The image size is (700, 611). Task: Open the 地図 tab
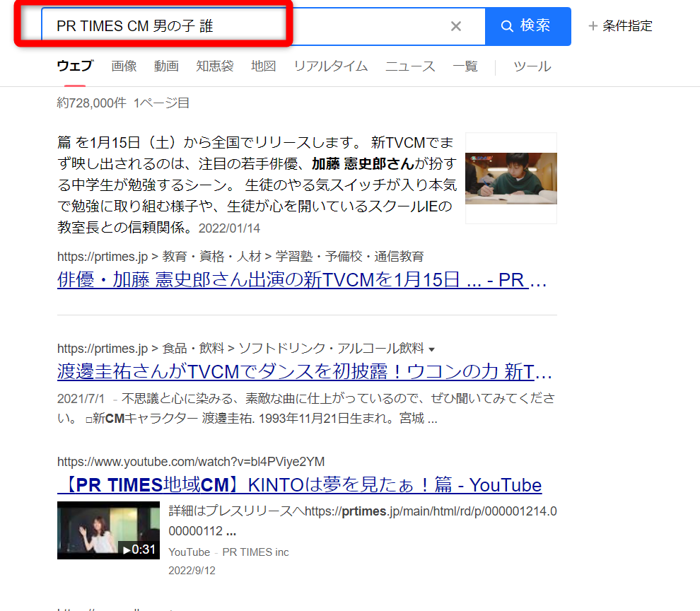[x=264, y=66]
